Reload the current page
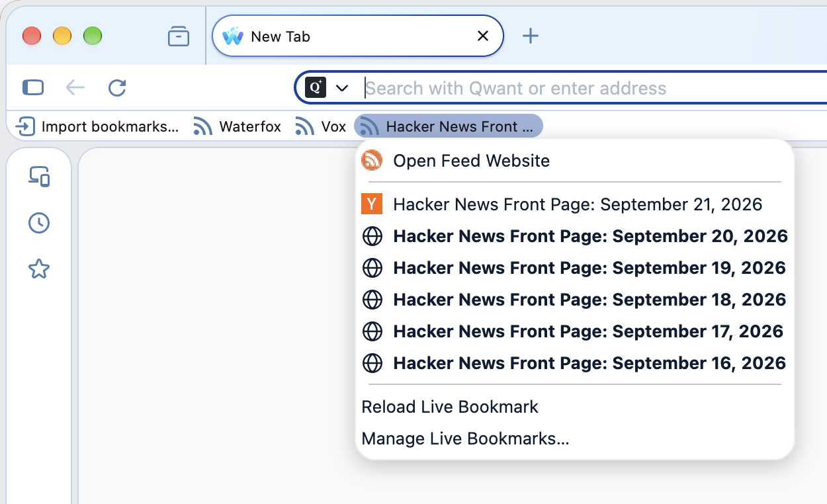Image resolution: width=827 pixels, height=504 pixels. coord(117,87)
